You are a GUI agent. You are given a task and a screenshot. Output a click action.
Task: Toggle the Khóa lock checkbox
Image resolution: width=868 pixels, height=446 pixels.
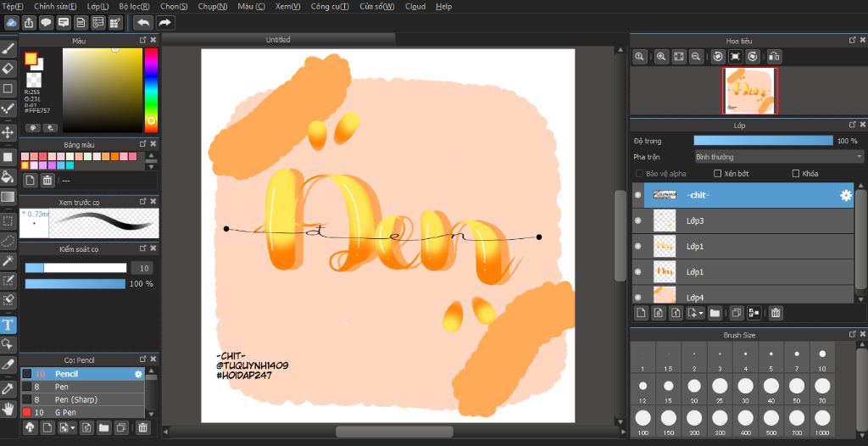point(796,174)
